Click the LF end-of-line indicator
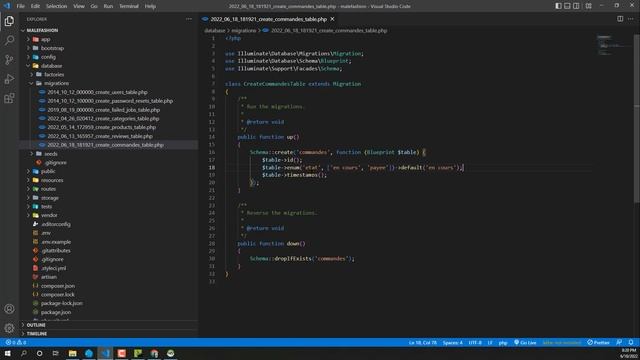Viewport: 640px width, 360px height. pos(490,343)
